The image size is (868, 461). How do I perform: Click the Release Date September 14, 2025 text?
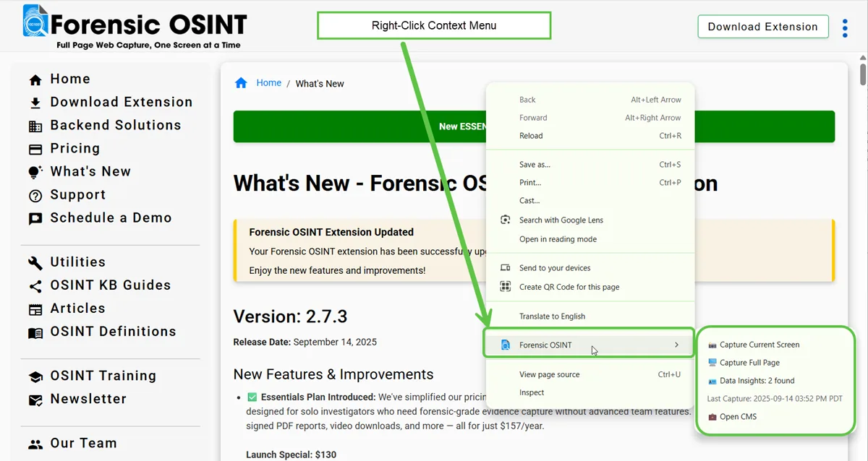click(x=305, y=342)
